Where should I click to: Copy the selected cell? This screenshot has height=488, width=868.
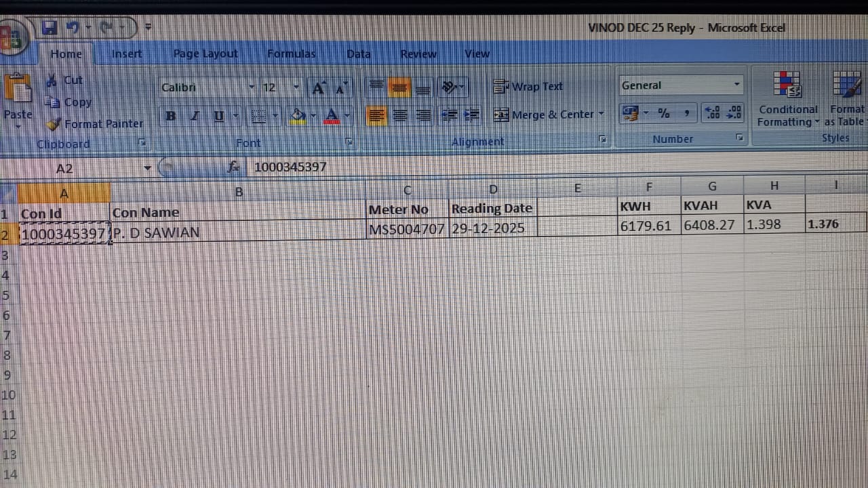tap(68, 102)
